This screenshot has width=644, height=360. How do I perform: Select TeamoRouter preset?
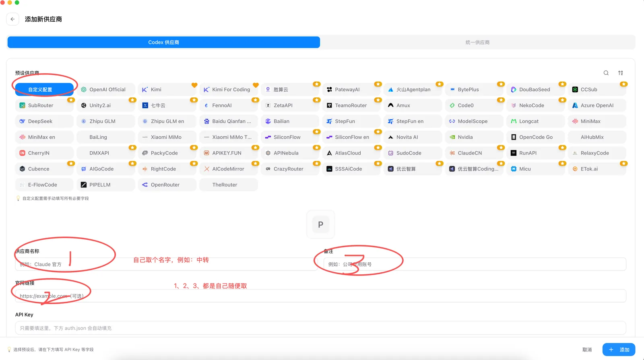coord(351,105)
